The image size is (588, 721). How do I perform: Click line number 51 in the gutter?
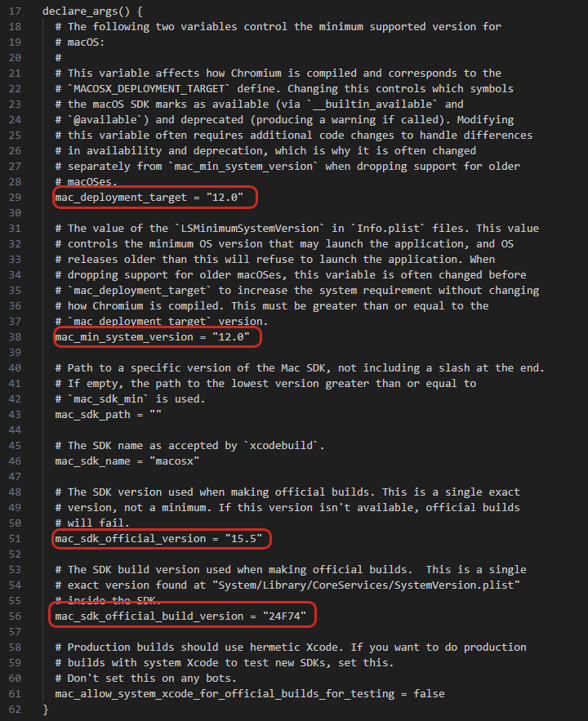(15, 538)
